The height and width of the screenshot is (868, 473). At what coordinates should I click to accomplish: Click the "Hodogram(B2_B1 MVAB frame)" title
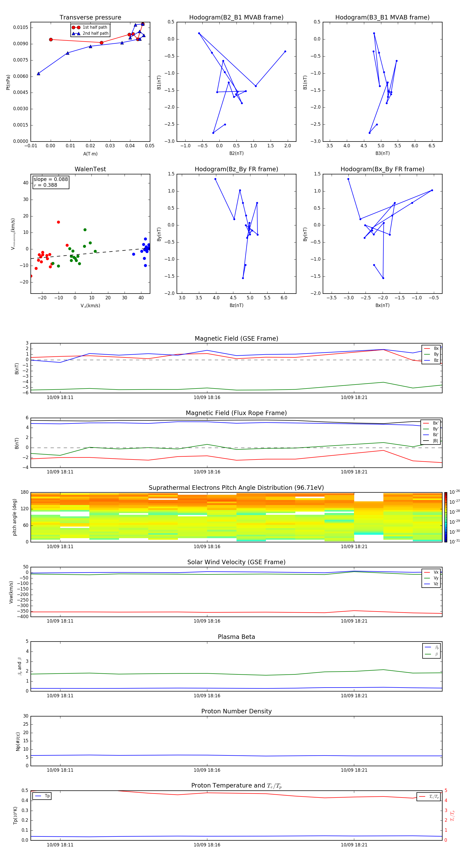236,18
